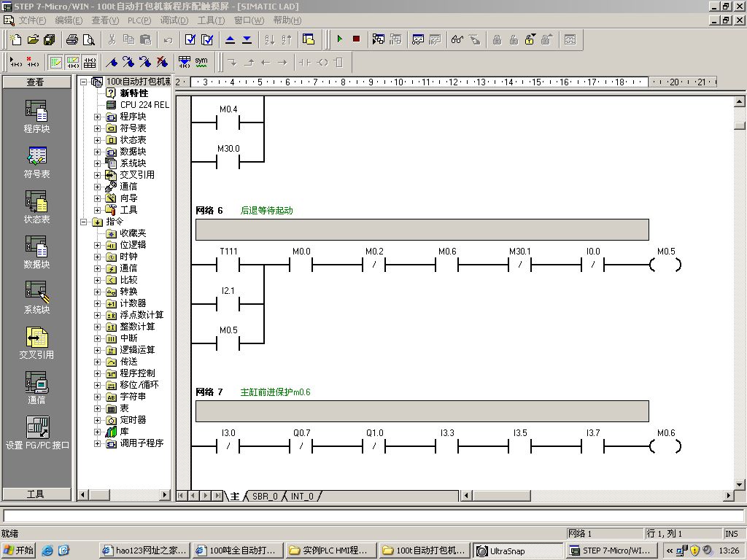Viewport: 747px width, 560px height.
Task: Click the eyeglasses program status icon
Action: [x=457, y=39]
